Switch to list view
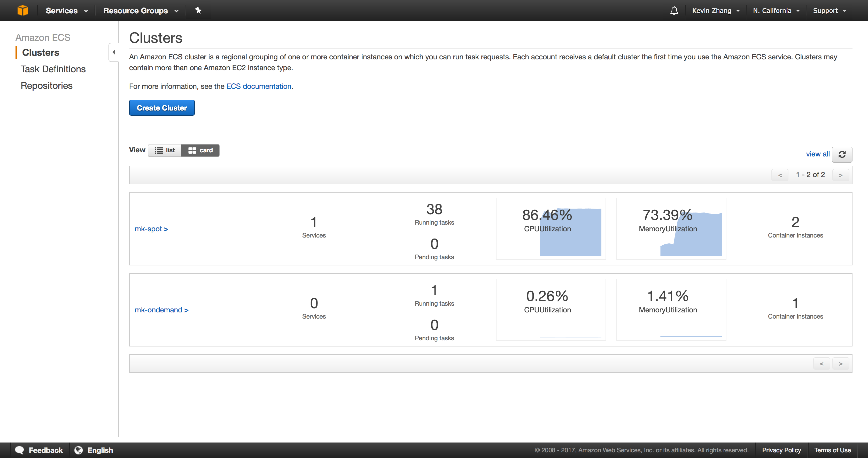This screenshot has width=868, height=458. [x=165, y=150]
